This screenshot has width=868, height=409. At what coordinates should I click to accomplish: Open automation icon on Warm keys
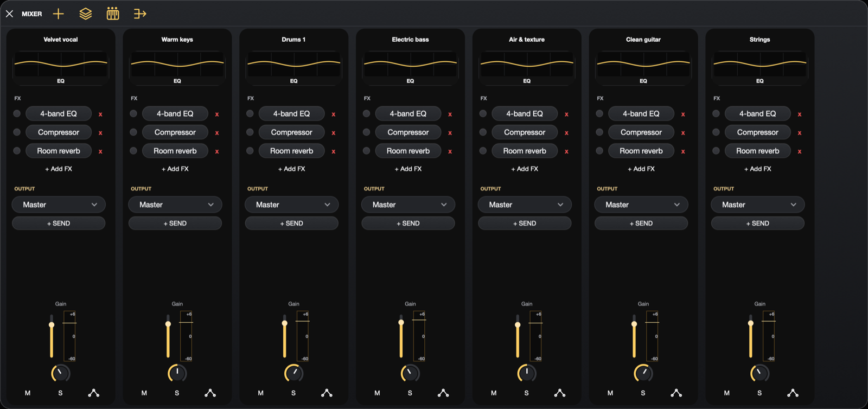[x=210, y=393]
